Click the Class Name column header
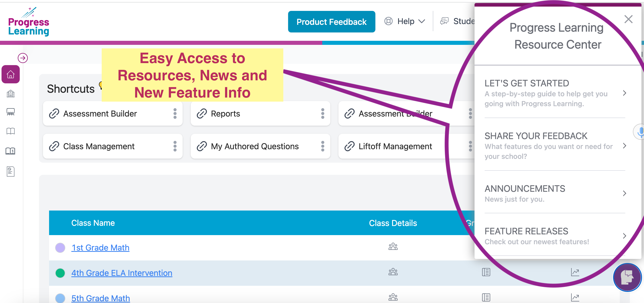Image resolution: width=644 pixels, height=303 pixels. [x=93, y=223]
